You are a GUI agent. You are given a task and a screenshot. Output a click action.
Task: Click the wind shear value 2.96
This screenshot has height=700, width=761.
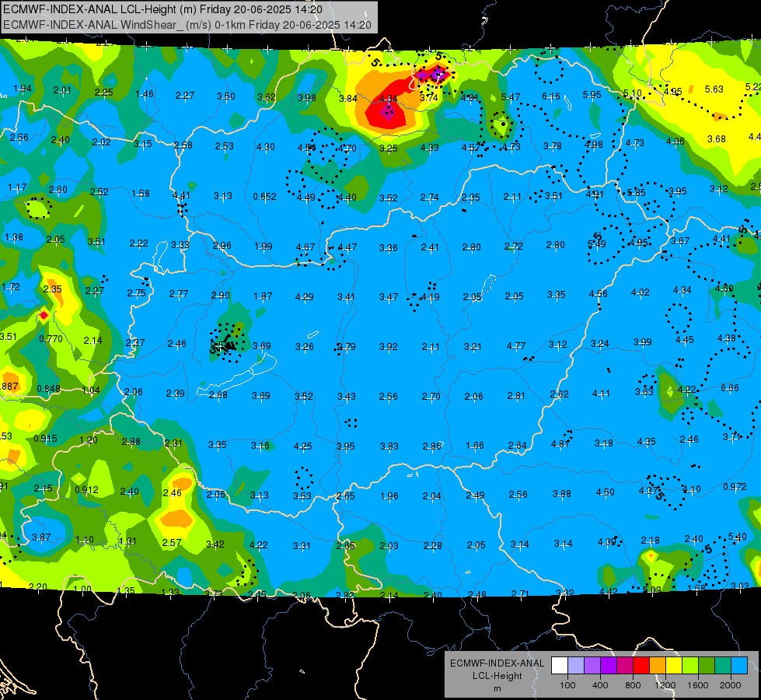click(222, 245)
